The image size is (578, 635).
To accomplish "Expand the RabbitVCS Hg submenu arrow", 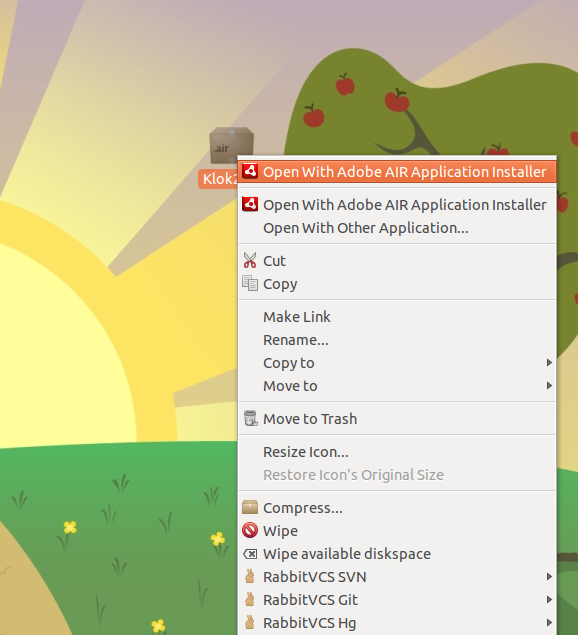I will [549, 622].
